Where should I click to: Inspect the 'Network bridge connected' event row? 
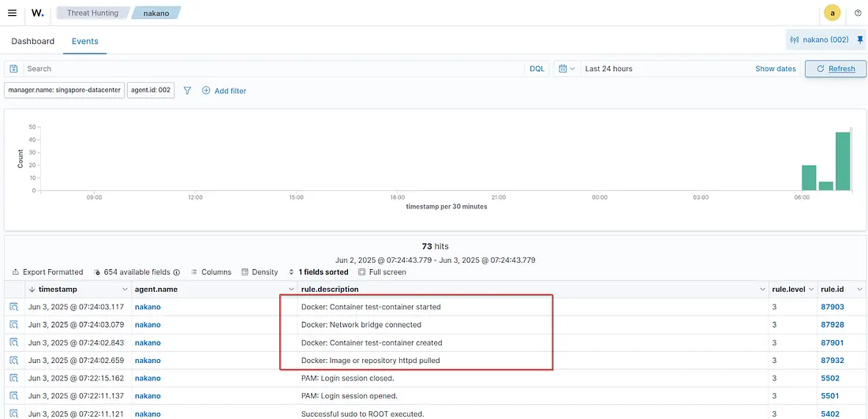coord(14,324)
